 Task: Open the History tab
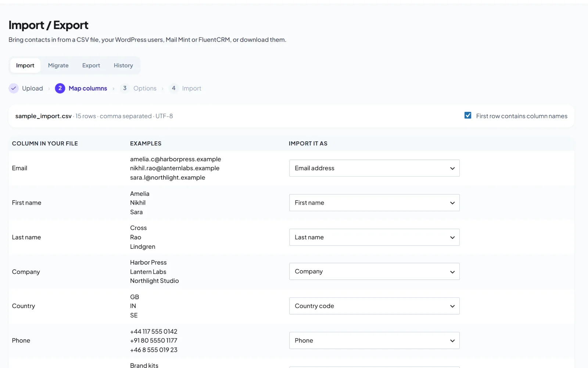[123, 66]
